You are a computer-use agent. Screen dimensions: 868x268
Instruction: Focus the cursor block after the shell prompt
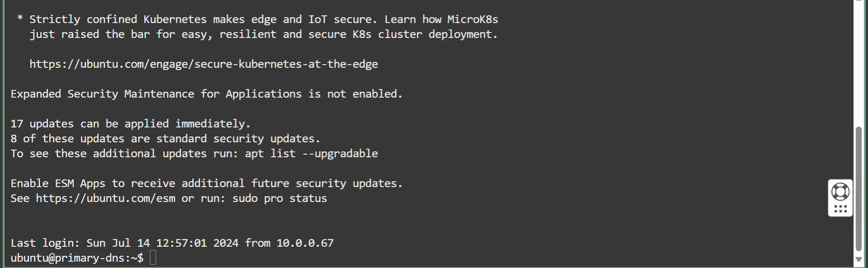pos(153,258)
